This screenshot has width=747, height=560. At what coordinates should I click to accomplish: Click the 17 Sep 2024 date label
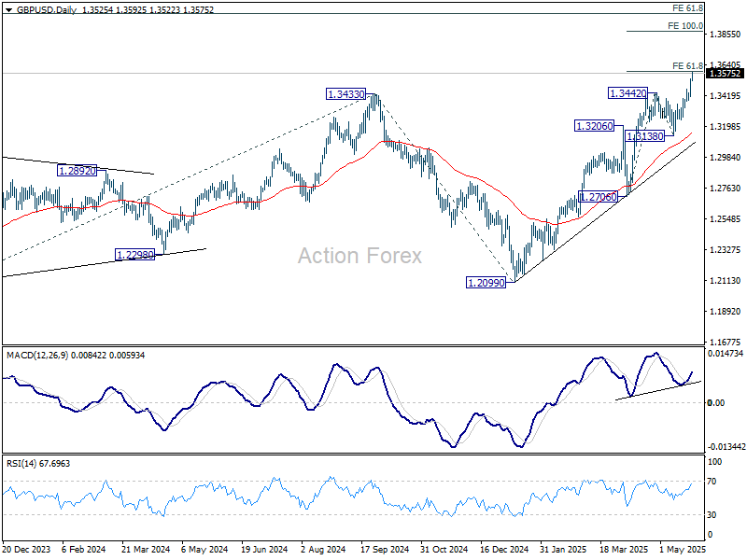coord(385,549)
